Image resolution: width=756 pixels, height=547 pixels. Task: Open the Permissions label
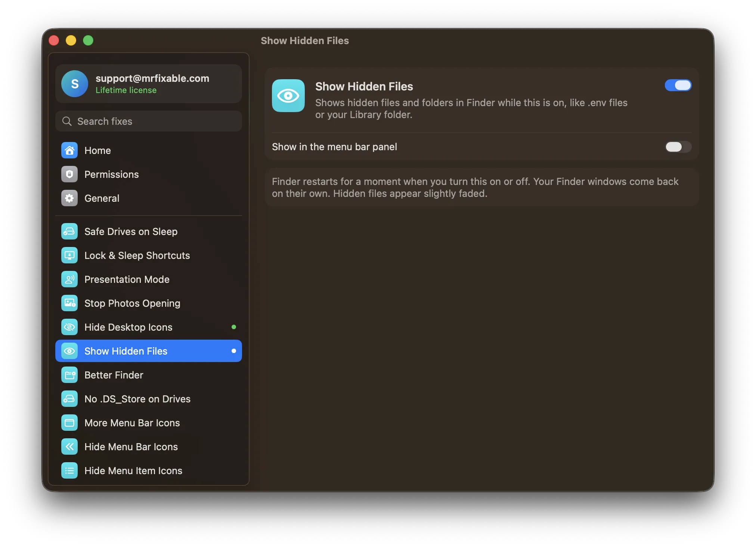click(x=111, y=174)
